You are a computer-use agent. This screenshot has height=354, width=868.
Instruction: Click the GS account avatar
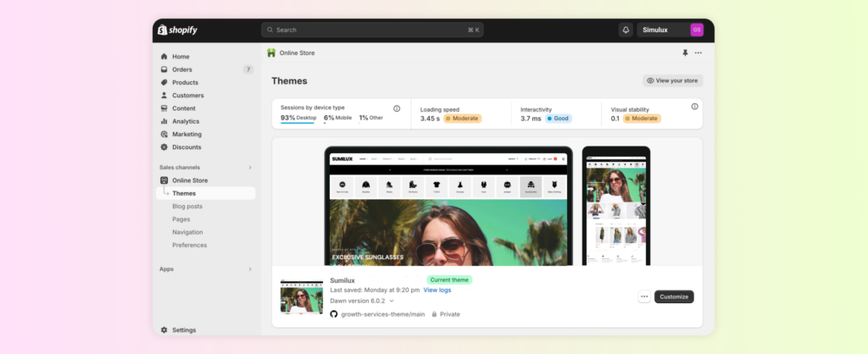(697, 30)
